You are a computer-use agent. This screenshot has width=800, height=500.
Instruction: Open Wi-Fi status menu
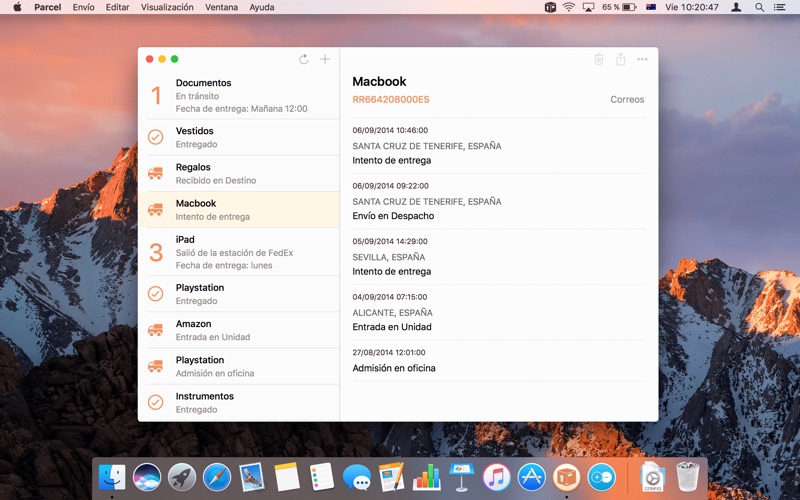(569, 7)
